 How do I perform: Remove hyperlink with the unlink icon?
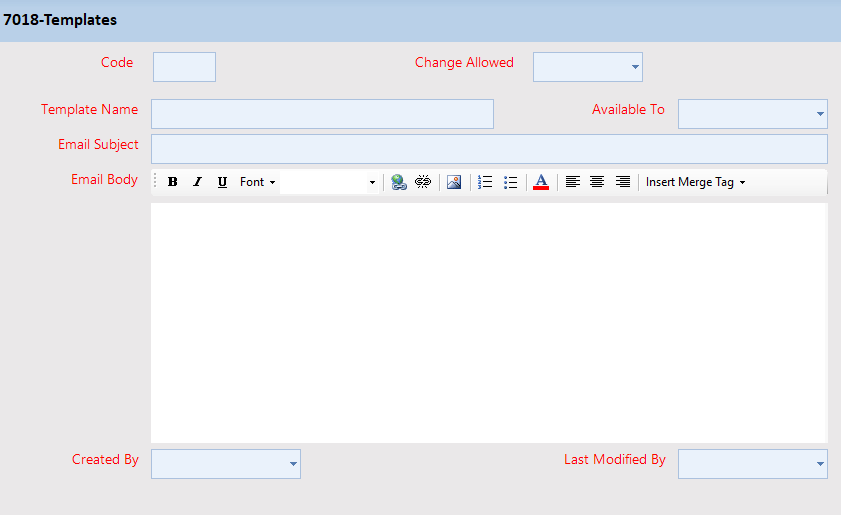(423, 182)
